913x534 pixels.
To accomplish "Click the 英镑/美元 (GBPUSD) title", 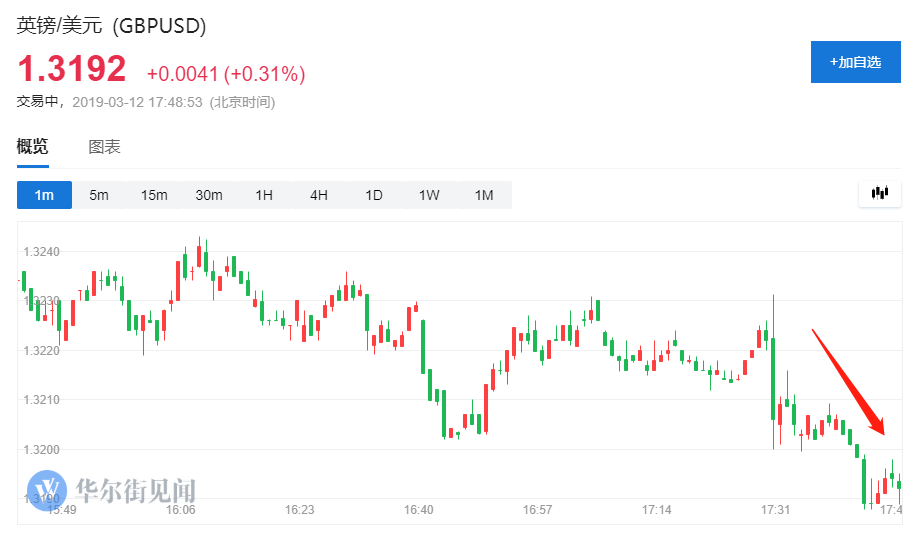I will (112, 27).
